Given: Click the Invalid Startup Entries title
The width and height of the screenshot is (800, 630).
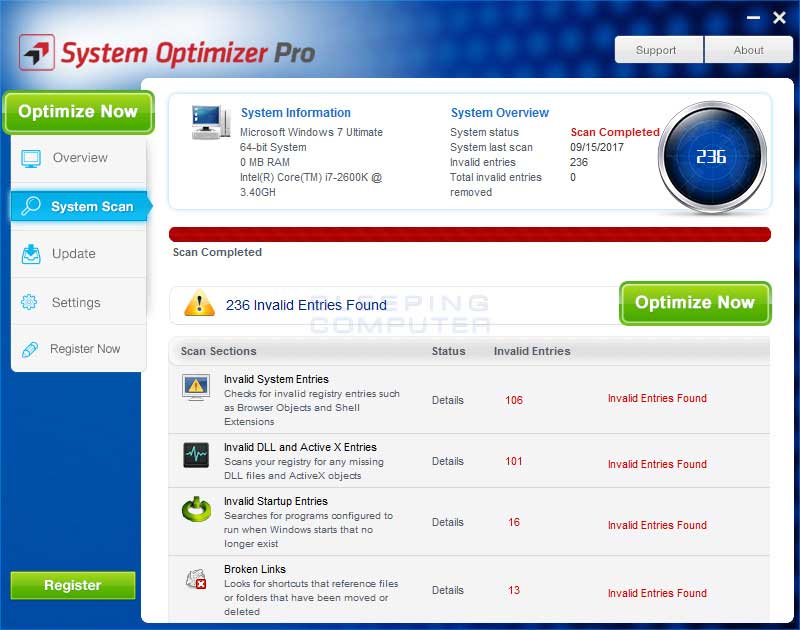Looking at the screenshot, I should click(276, 501).
